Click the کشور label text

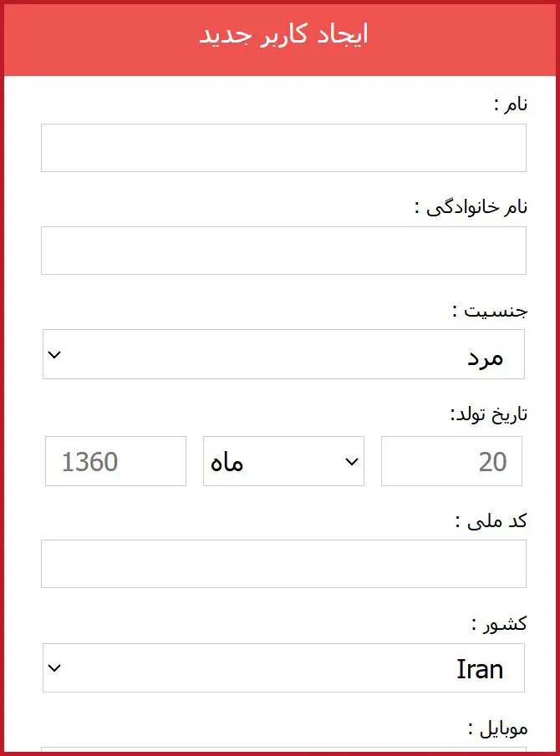click(x=500, y=624)
